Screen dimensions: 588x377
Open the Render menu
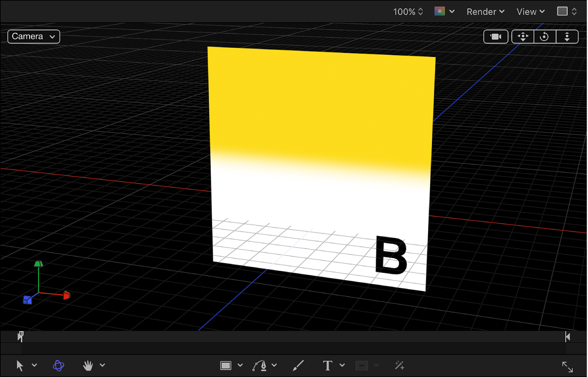pyautogui.click(x=485, y=12)
